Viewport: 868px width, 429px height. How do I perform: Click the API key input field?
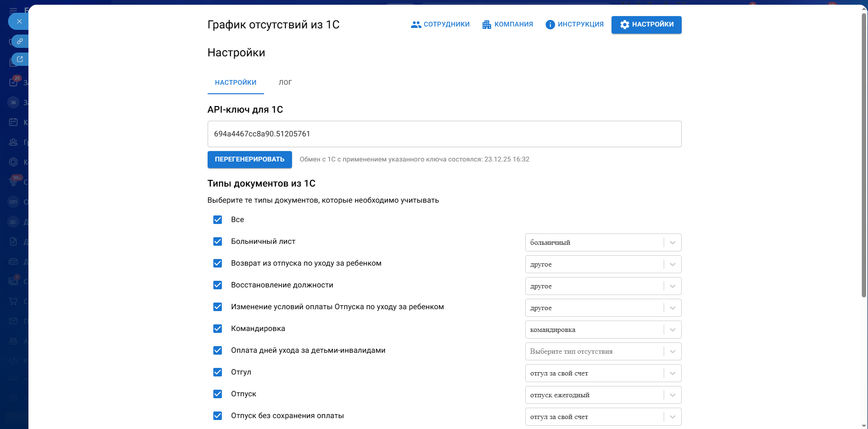(444, 134)
